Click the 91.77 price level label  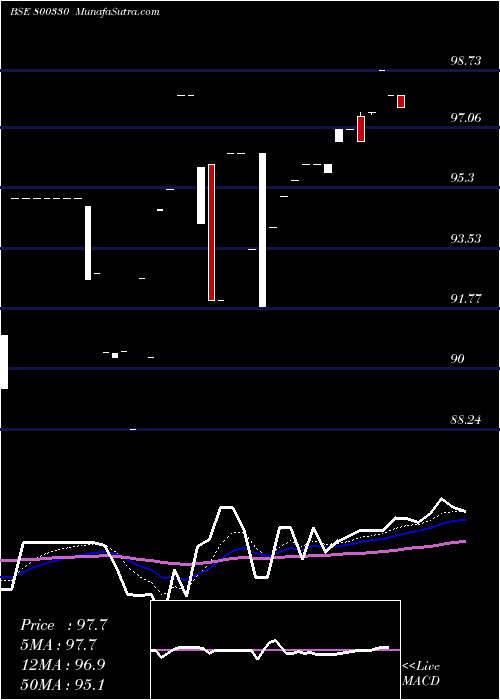[x=466, y=299]
